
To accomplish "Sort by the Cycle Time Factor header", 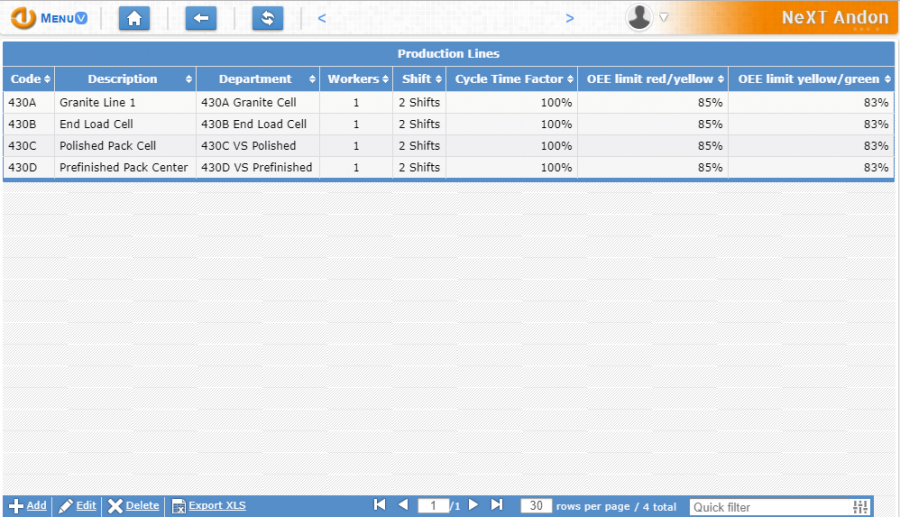I will 511,79.
